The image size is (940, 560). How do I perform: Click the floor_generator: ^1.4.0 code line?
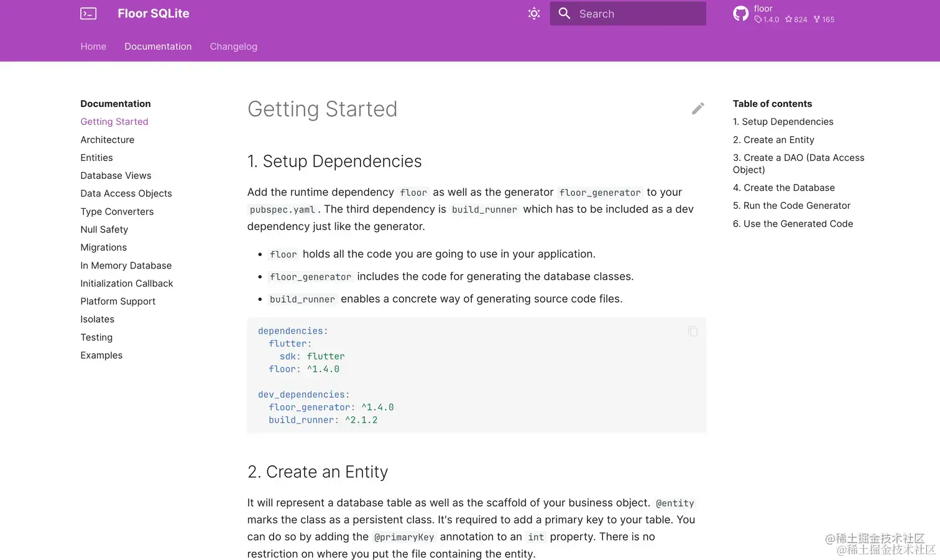click(x=331, y=407)
